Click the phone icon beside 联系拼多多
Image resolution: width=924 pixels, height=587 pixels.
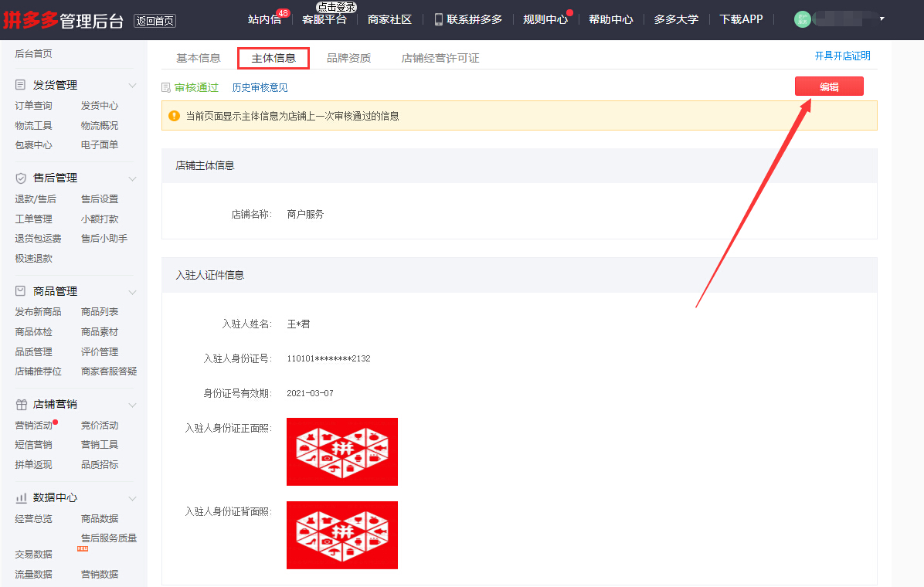pyautogui.click(x=438, y=19)
